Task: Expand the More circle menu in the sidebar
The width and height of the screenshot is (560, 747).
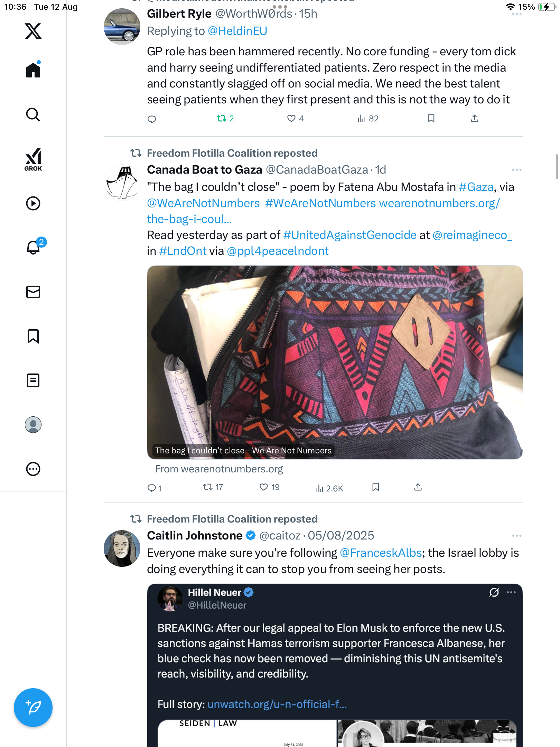Action: click(33, 469)
